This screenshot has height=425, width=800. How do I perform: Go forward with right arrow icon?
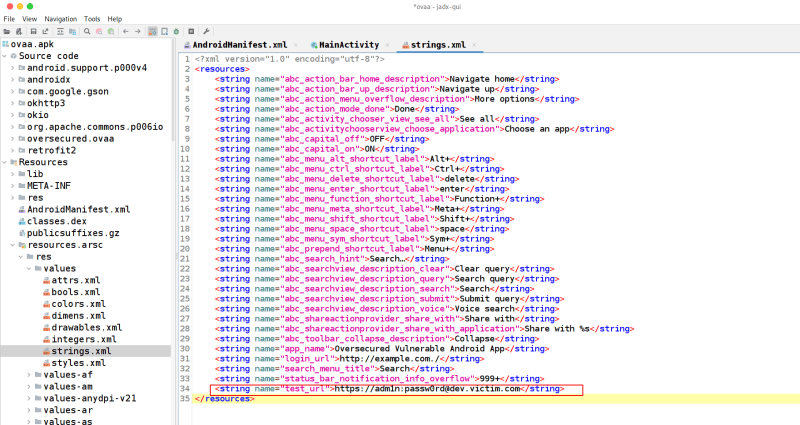[138, 32]
